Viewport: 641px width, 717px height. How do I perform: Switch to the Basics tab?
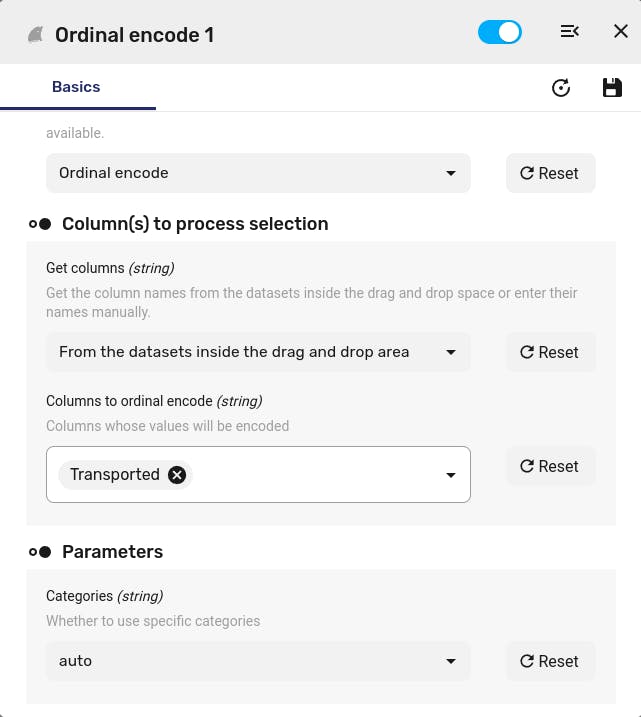(x=76, y=87)
